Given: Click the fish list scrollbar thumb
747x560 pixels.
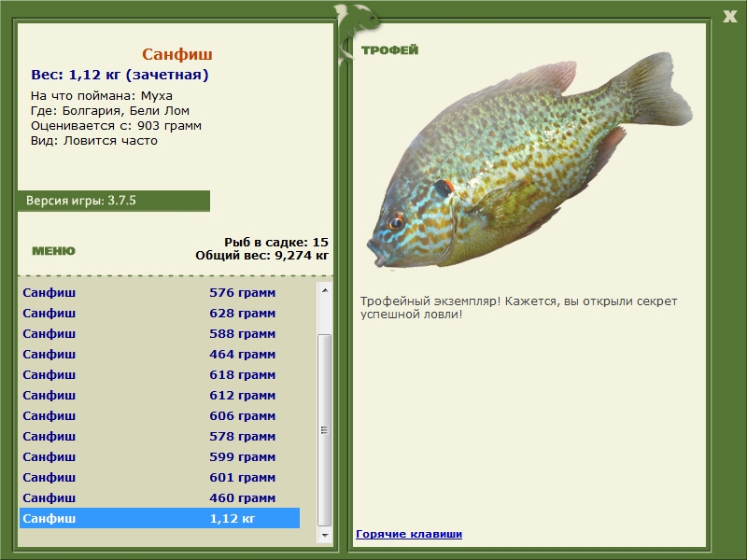Looking at the screenshot, I should click(x=324, y=430).
